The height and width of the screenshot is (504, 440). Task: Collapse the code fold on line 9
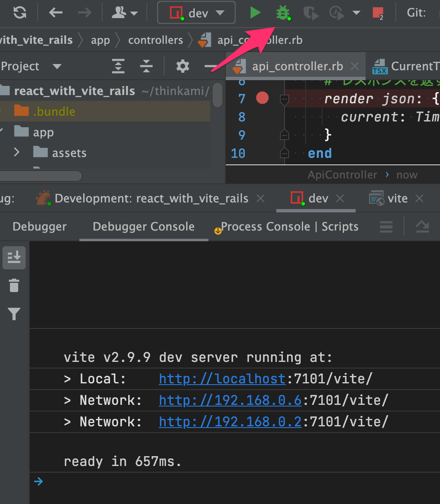284,135
